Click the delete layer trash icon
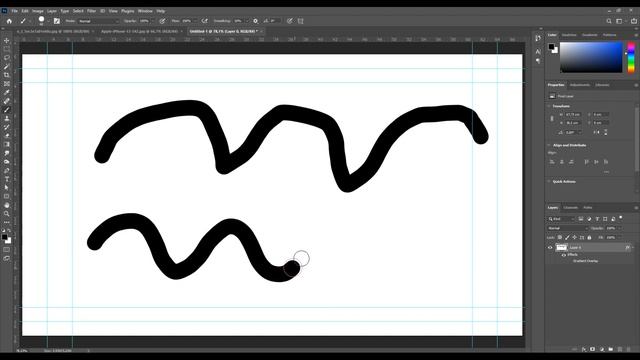Screen dimensions: 640x360 [x=629, y=349]
